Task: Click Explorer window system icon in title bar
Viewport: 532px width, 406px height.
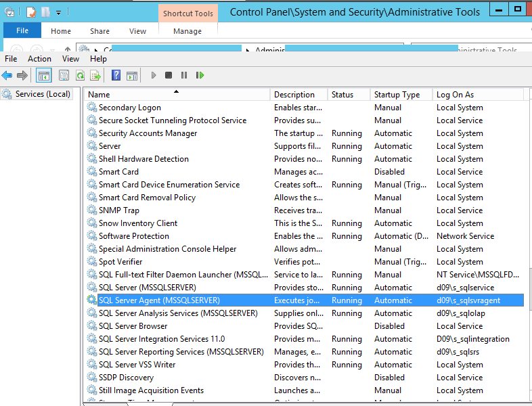Action: coord(9,12)
